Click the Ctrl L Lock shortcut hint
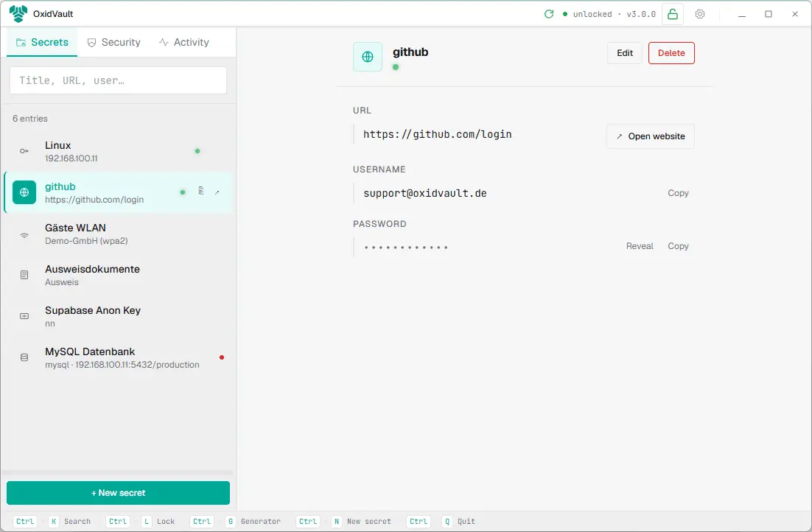 [140, 521]
